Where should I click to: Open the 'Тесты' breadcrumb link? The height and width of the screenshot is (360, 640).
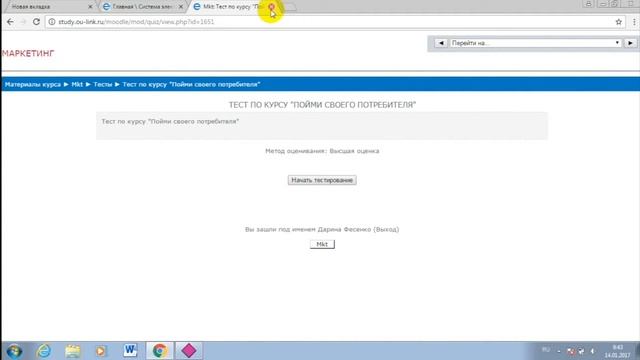click(x=102, y=84)
